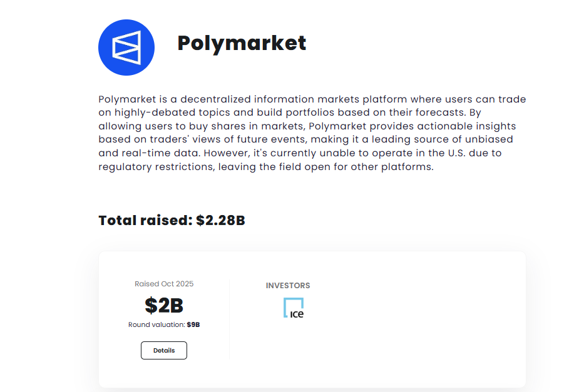Image resolution: width=584 pixels, height=392 pixels.
Task: Click "information markets platform" in description
Action: [327, 100]
